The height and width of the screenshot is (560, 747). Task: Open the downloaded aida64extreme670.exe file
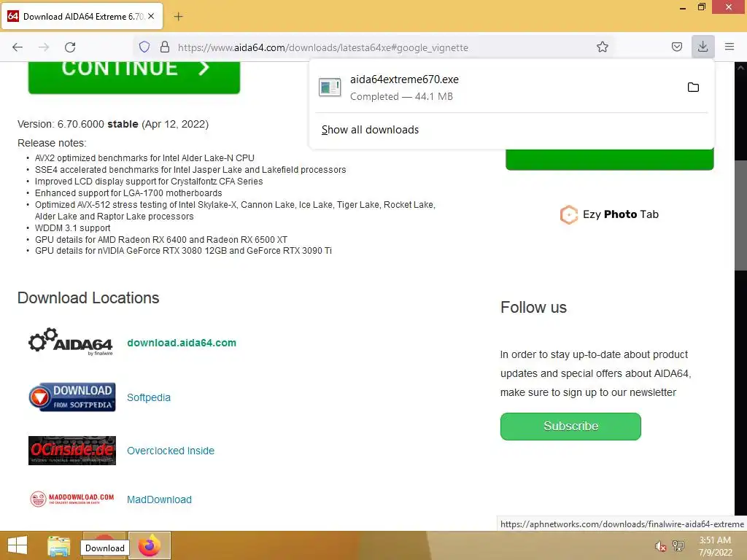(497, 87)
